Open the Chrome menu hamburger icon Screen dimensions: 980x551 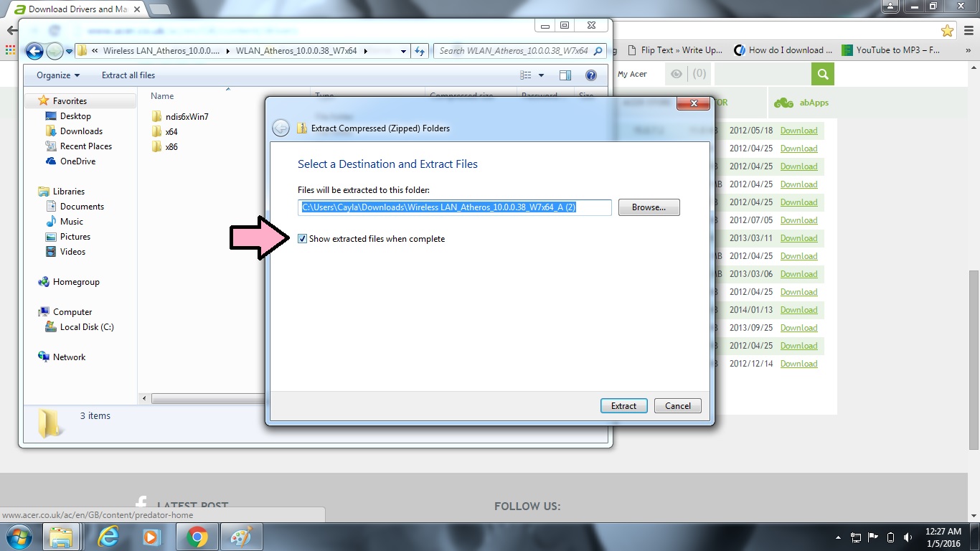click(967, 31)
